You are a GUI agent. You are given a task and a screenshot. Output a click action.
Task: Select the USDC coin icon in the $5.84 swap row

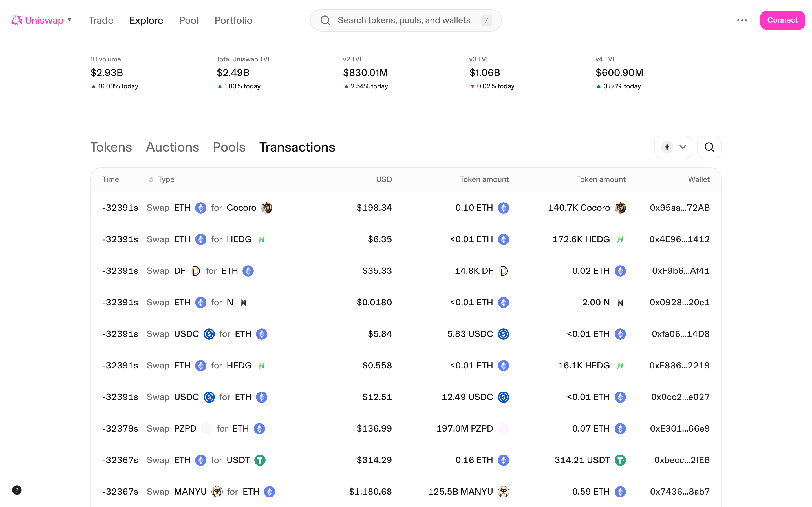pos(209,334)
